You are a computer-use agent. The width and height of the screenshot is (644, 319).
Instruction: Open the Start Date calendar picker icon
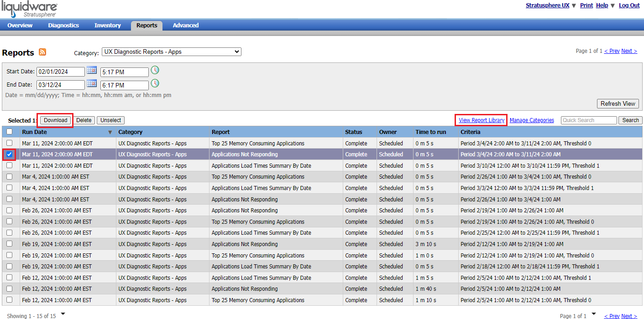pyautogui.click(x=92, y=70)
